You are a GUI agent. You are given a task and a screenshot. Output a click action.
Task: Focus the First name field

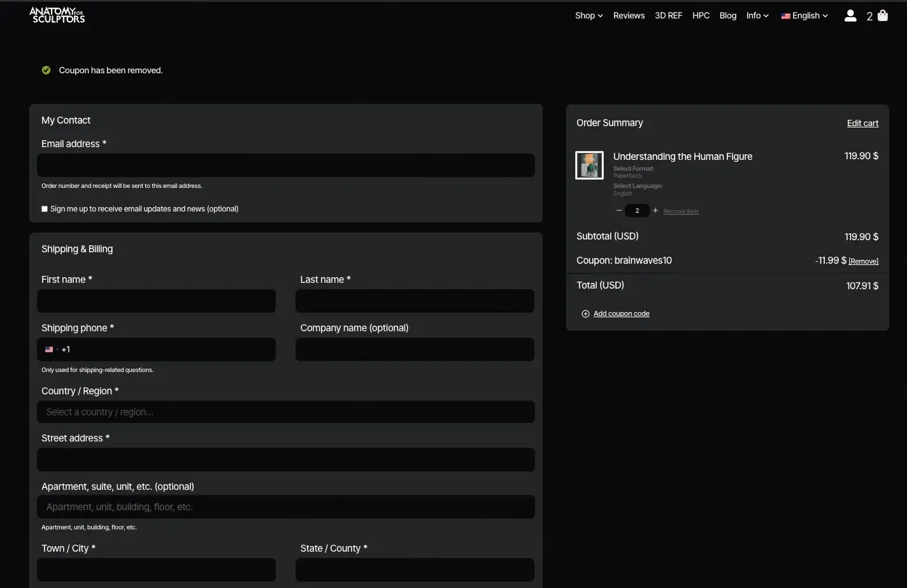[156, 301]
